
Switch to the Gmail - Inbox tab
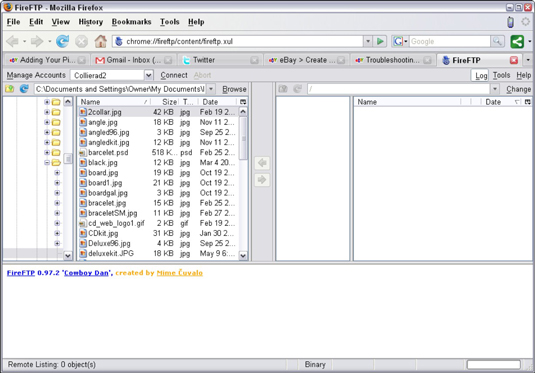(134, 60)
